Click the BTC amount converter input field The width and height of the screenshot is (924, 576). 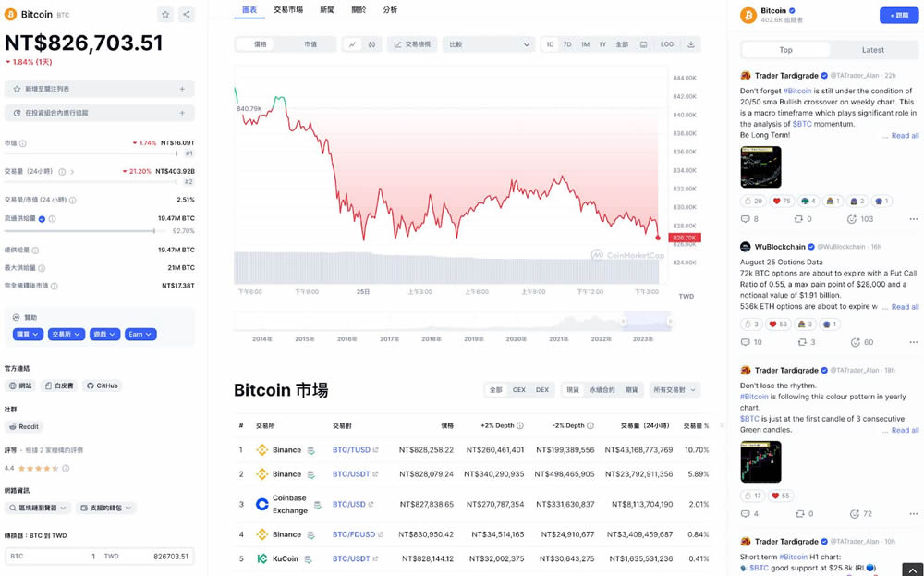click(x=53, y=557)
